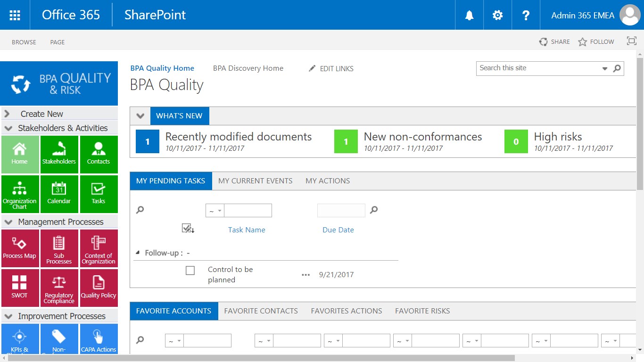Open the Stakeholders tile
The image size is (644, 362).
coord(59,155)
